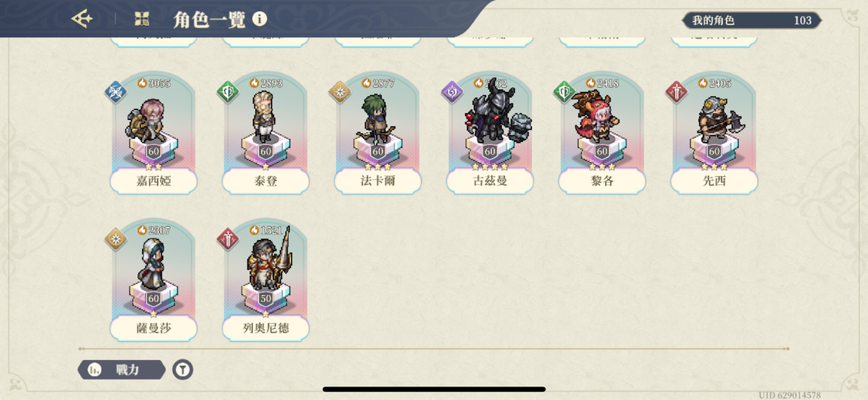Viewport: 868px width, 400px height.
Task: Click the 角色一覽 page title
Action: pos(208,20)
